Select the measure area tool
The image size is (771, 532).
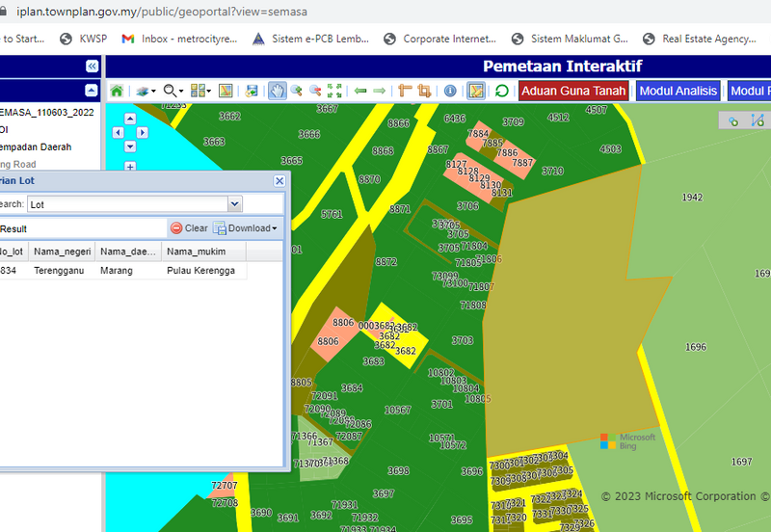click(x=424, y=91)
